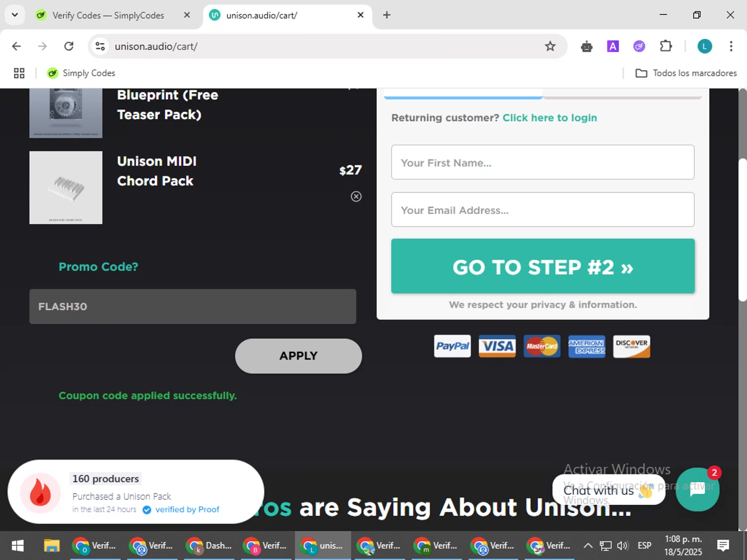Open the purple A extension icon
The image size is (747, 560).
tap(613, 46)
